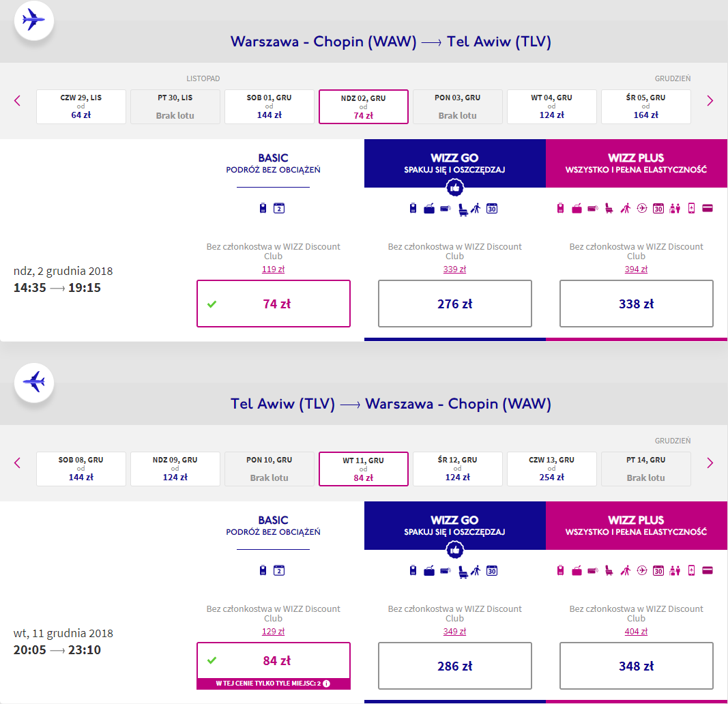Show earlier outbound dates with the left arrow
Viewport: 728px width, 704px height.
[18, 101]
